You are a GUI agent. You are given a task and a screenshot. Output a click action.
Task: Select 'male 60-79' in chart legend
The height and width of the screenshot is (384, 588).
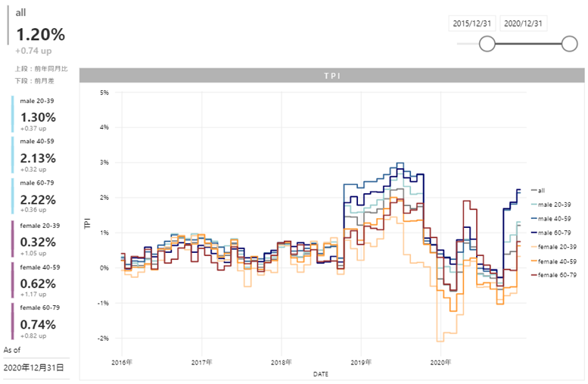pos(555,233)
